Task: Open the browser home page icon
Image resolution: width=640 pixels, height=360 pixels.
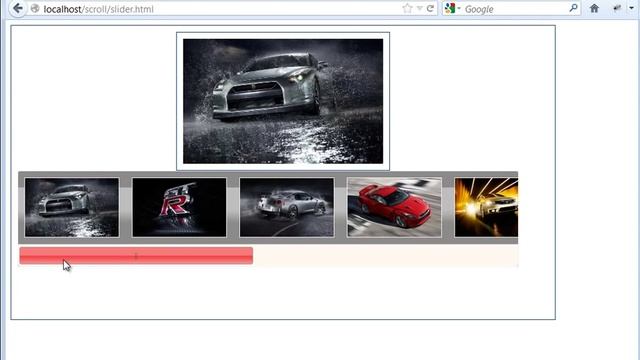Action: click(x=594, y=8)
